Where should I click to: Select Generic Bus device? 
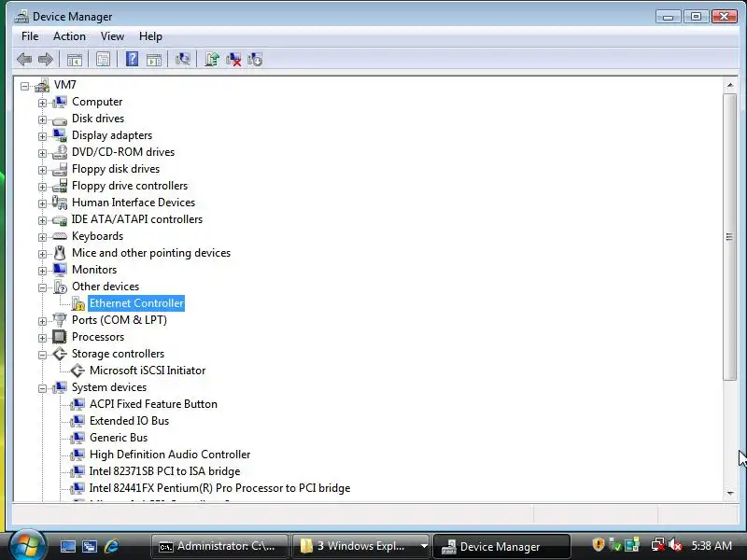coord(119,438)
